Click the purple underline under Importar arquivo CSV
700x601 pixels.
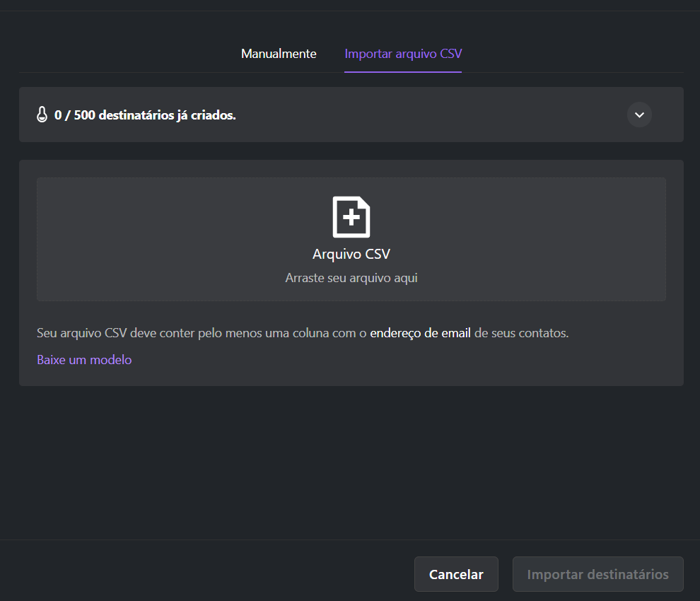(403, 71)
